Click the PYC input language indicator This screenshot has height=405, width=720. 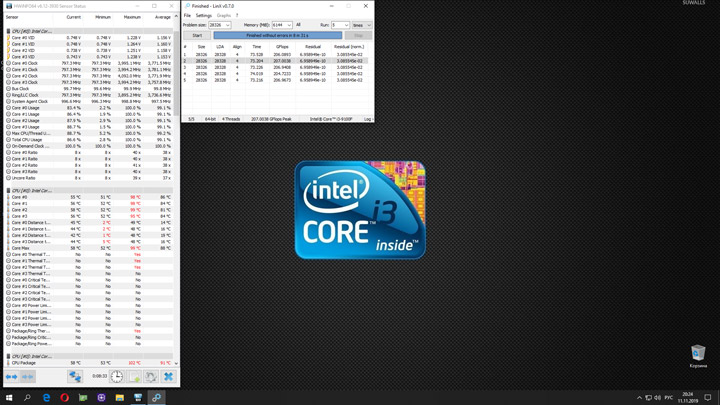tap(669, 398)
